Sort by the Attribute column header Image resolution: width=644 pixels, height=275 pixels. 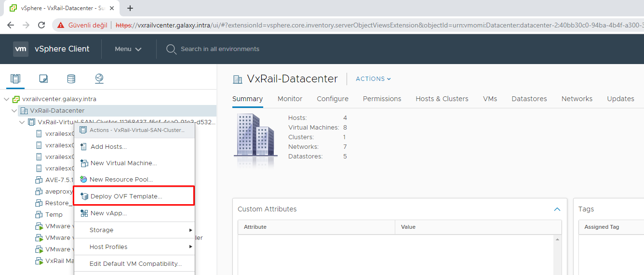[316, 227]
